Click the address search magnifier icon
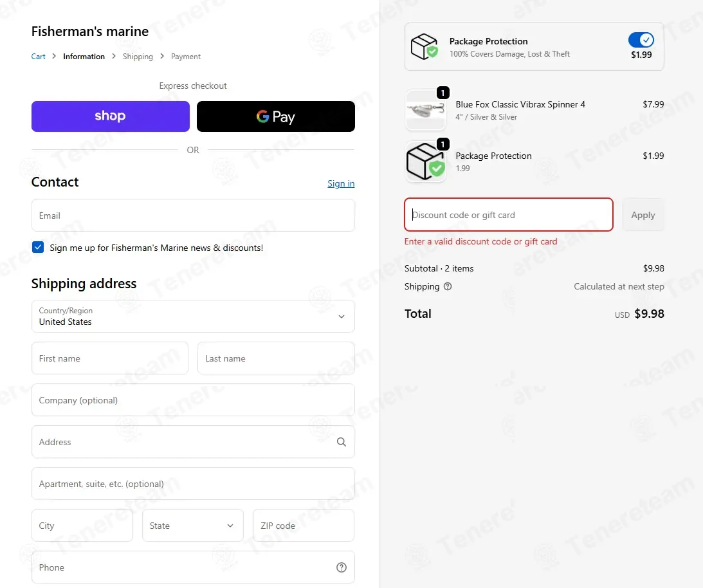 [341, 442]
